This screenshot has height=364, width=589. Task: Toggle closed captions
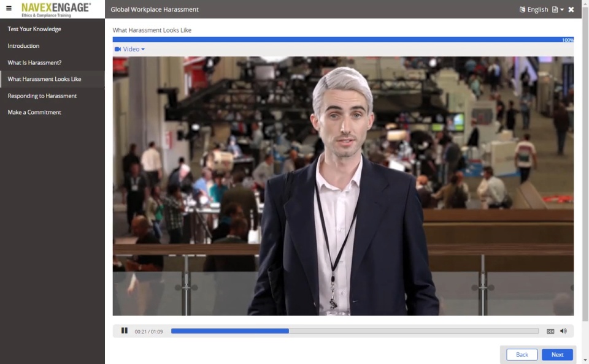[550, 331]
